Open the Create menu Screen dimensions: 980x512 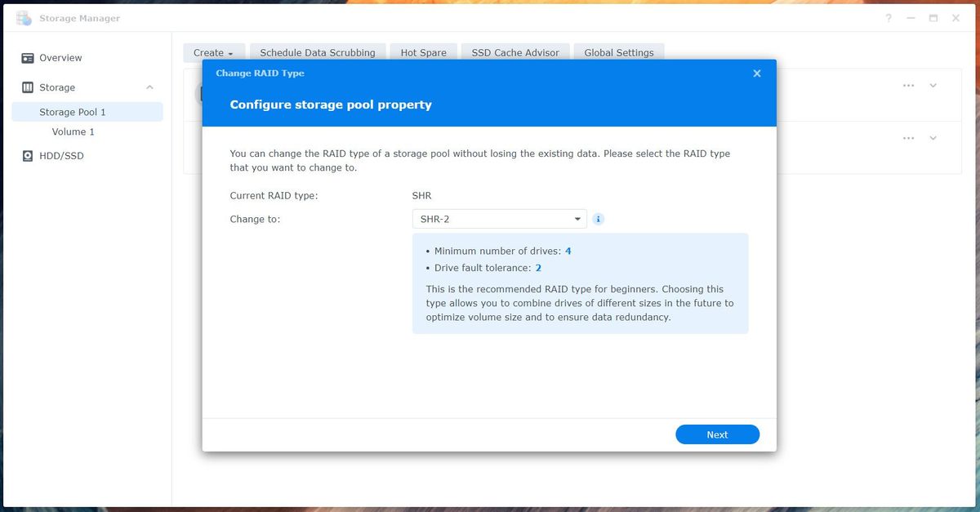212,52
